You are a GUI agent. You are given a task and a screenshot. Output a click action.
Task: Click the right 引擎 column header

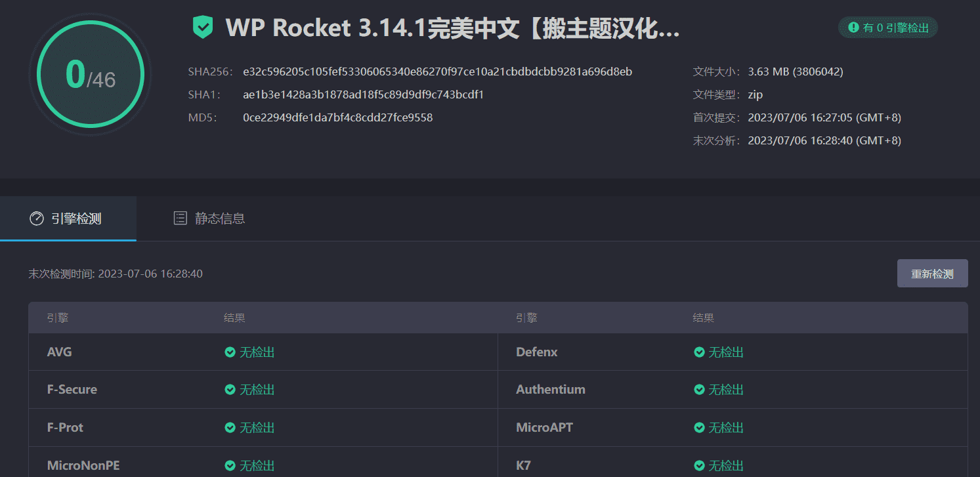click(526, 318)
